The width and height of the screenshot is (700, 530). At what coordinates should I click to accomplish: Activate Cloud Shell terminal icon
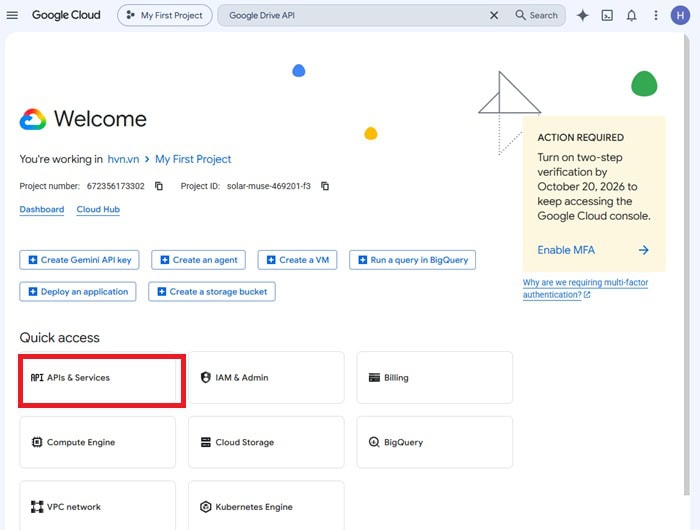point(607,15)
